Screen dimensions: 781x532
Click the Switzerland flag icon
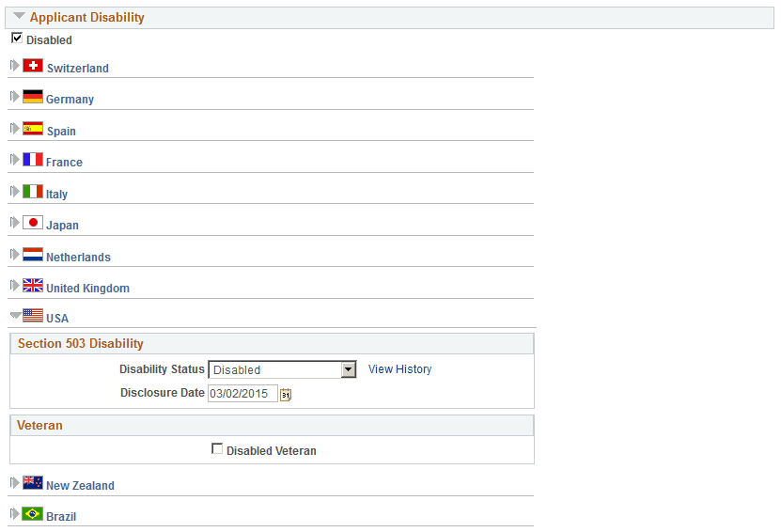(33, 65)
